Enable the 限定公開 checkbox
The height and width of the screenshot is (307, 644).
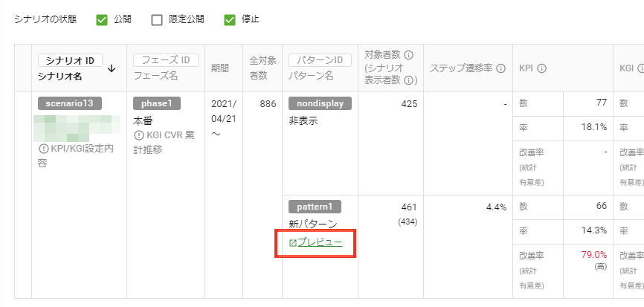(157, 20)
